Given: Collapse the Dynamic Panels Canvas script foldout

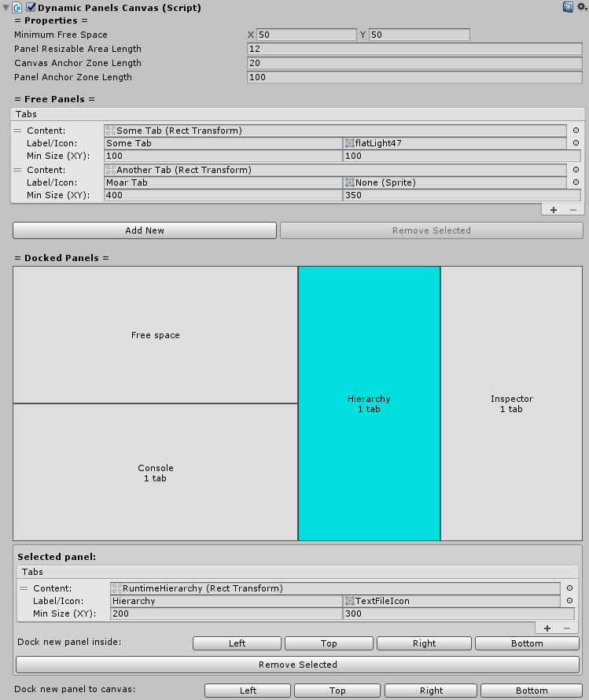Looking at the screenshot, I should (6, 7).
